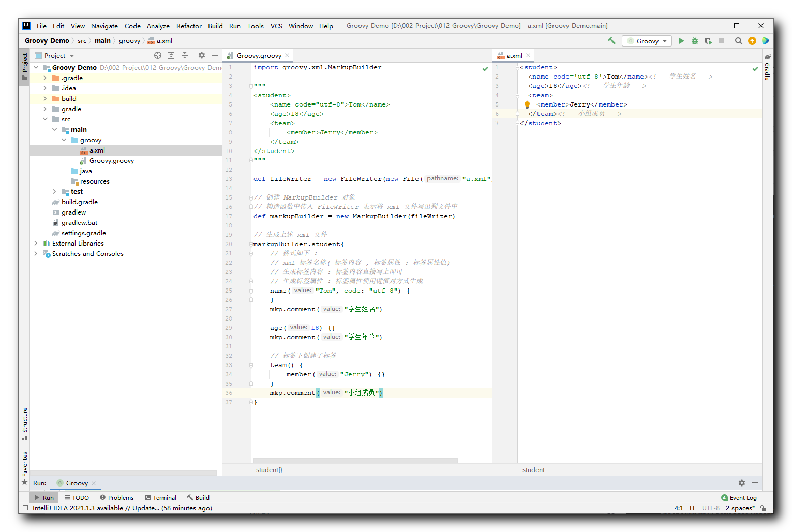
Task: Click the UTF-8 encoding indicator in status bar
Action: (x=710, y=508)
